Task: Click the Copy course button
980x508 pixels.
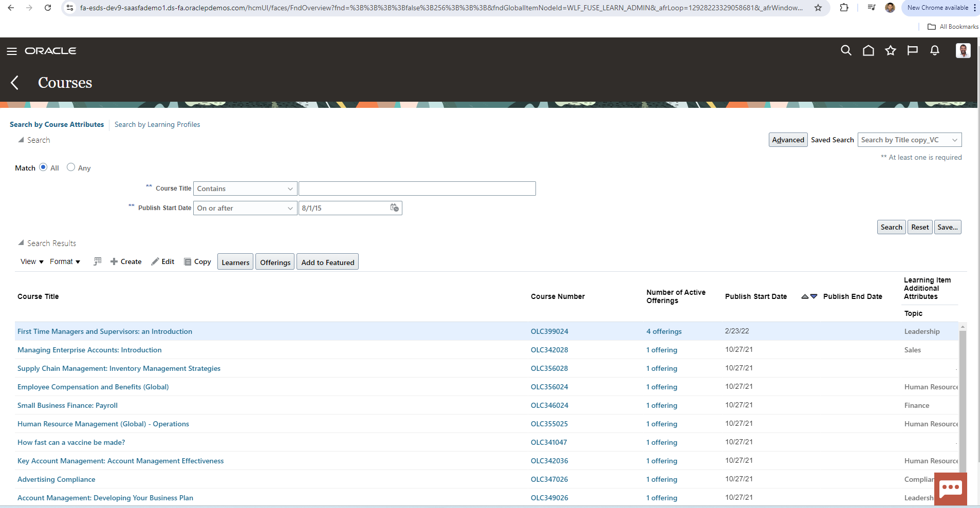Action: click(198, 261)
